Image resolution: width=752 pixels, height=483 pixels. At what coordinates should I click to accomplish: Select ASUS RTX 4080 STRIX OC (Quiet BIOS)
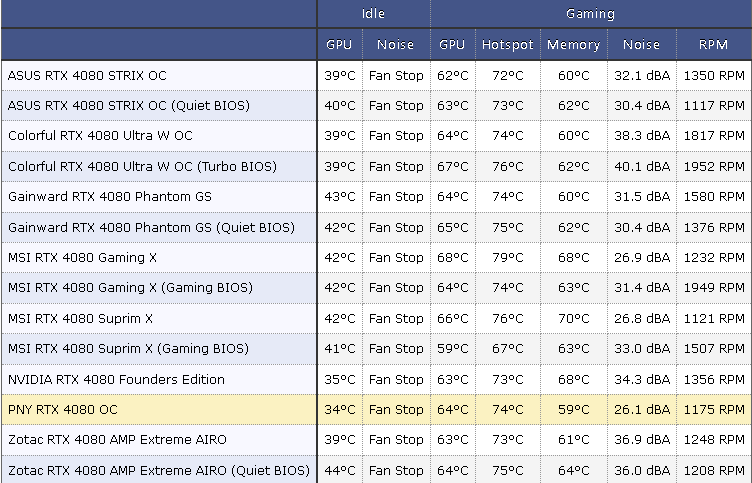click(376, 106)
